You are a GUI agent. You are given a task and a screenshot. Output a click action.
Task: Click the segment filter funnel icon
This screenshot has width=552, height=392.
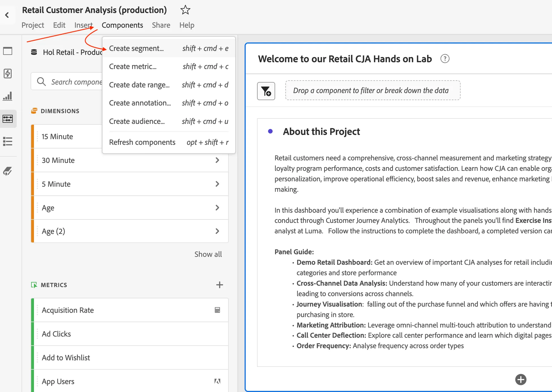(x=266, y=91)
